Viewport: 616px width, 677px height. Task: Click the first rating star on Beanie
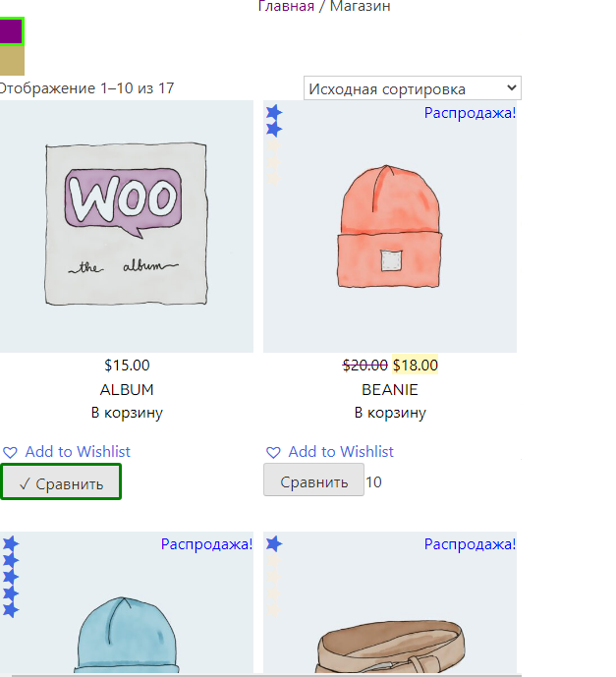coord(274,112)
